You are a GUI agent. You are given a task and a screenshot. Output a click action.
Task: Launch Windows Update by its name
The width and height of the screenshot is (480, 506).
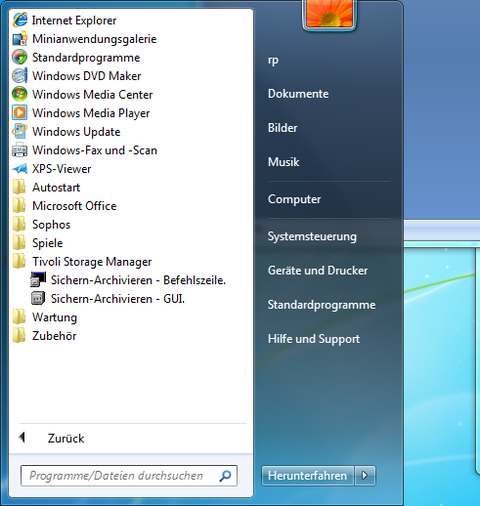76,132
